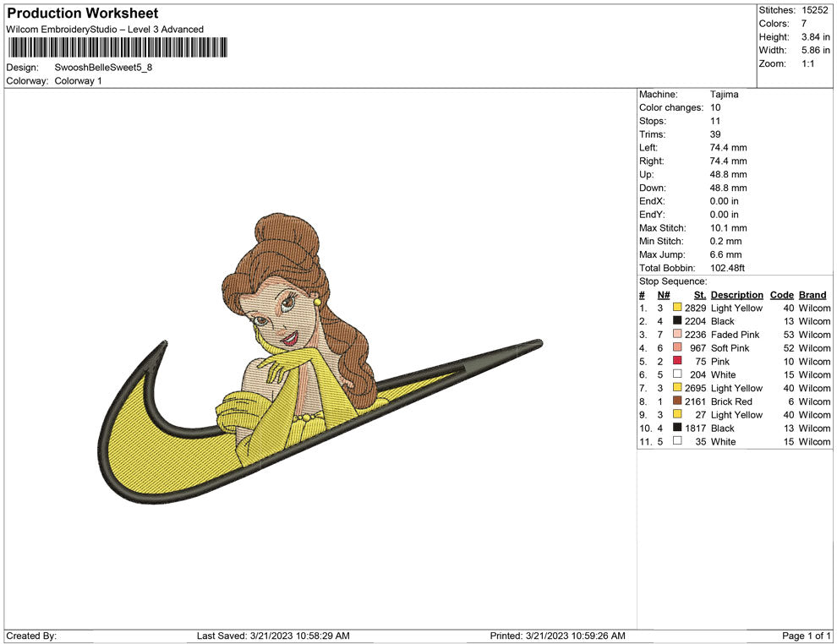
Task: Click the Stop Sequence label
Action: point(673,281)
